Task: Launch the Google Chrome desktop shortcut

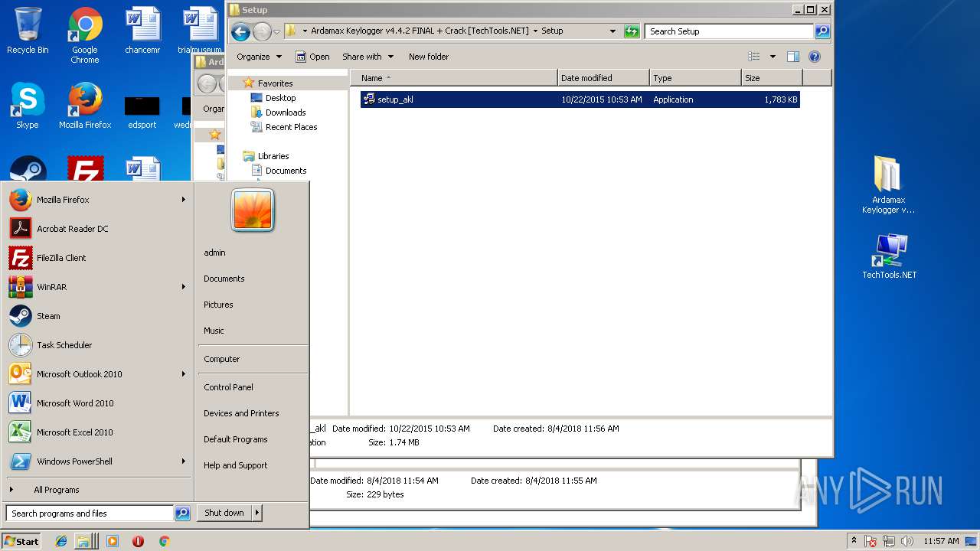Action: pyautogui.click(x=85, y=35)
